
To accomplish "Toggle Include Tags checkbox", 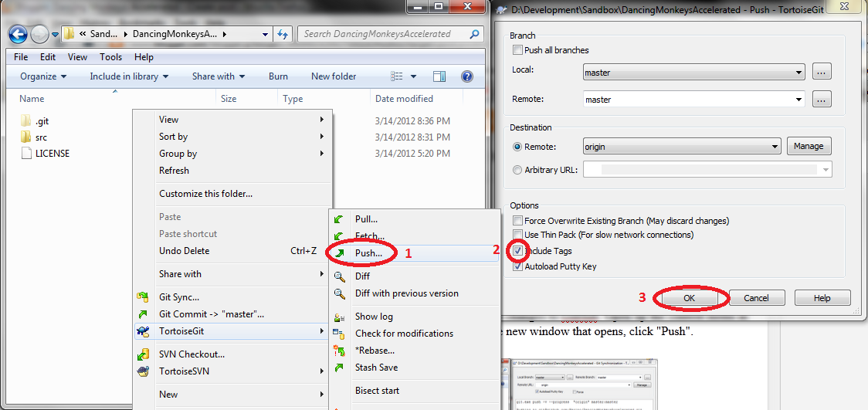I will coord(517,251).
